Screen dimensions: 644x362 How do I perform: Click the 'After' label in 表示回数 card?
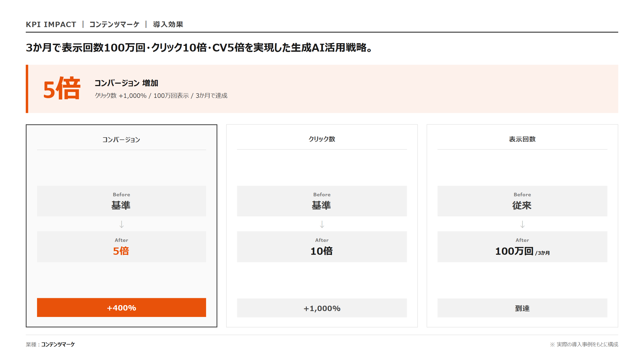click(522, 240)
